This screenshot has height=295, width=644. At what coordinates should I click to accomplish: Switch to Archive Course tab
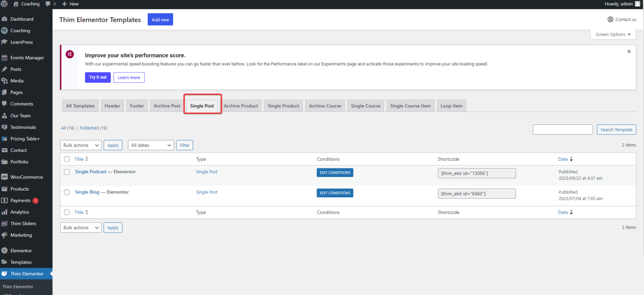[325, 106]
